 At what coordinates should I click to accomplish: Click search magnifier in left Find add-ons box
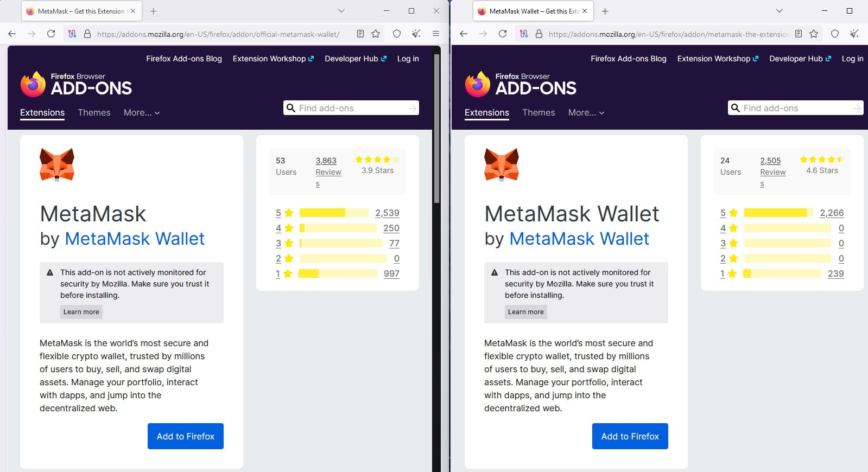[291, 108]
